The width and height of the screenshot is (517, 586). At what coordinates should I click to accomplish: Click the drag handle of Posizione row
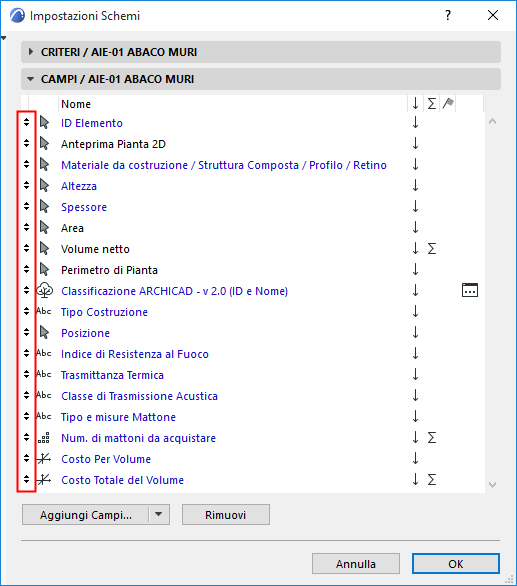coord(26,332)
